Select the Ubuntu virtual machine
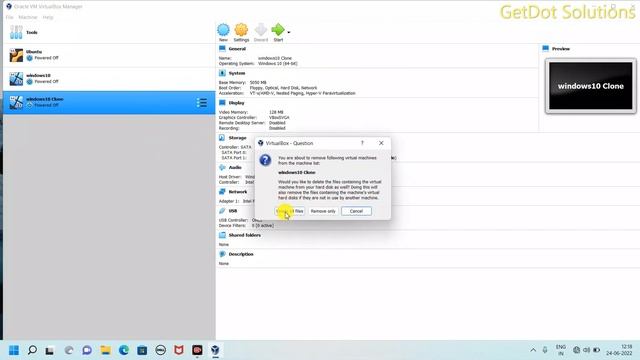Screen dimensions: 640x360 109,55
